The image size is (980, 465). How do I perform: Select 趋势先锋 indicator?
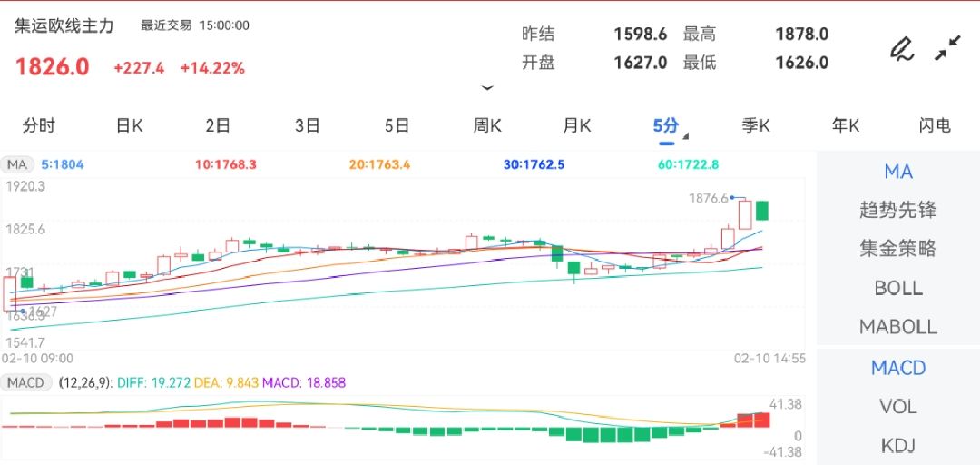898,210
